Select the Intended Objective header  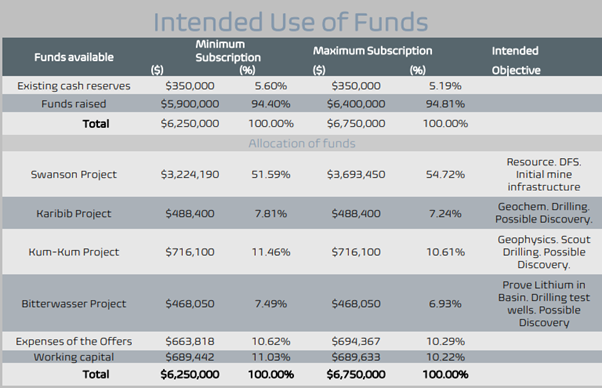(x=516, y=60)
